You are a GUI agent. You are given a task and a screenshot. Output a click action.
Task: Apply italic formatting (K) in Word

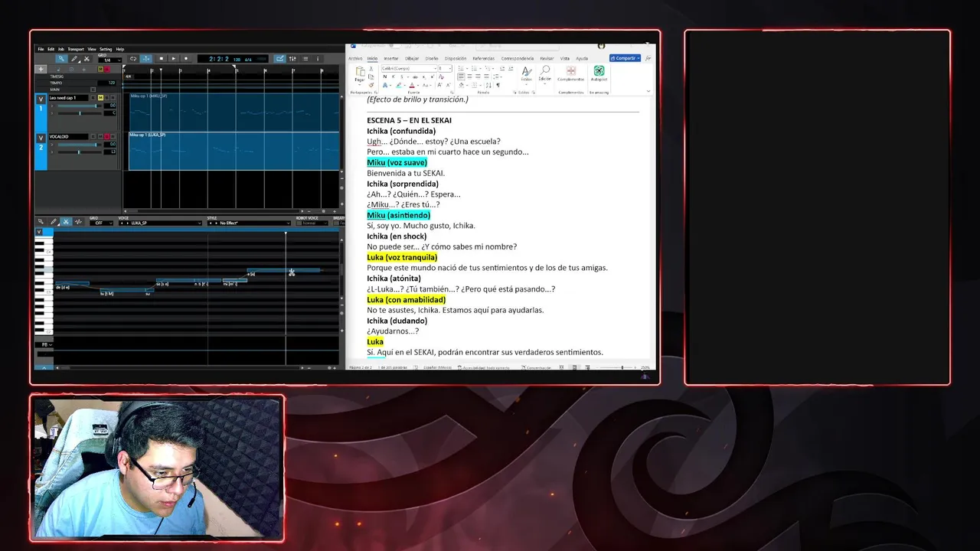pos(394,77)
